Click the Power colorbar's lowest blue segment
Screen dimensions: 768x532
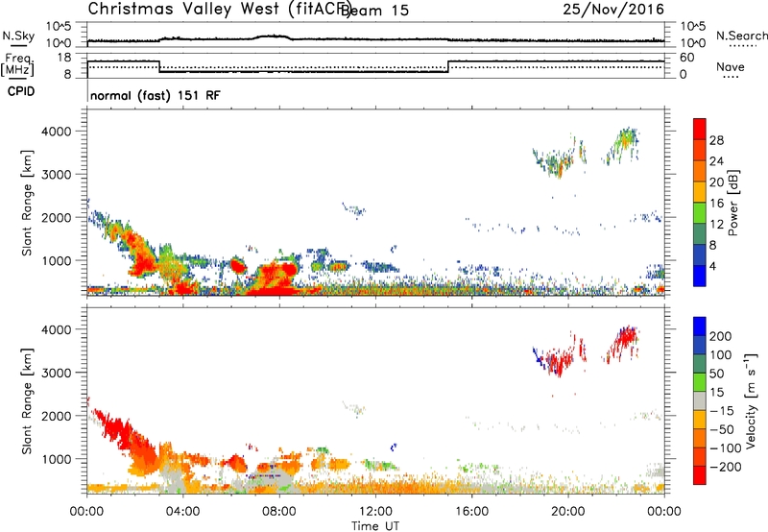pyautogui.click(x=700, y=275)
